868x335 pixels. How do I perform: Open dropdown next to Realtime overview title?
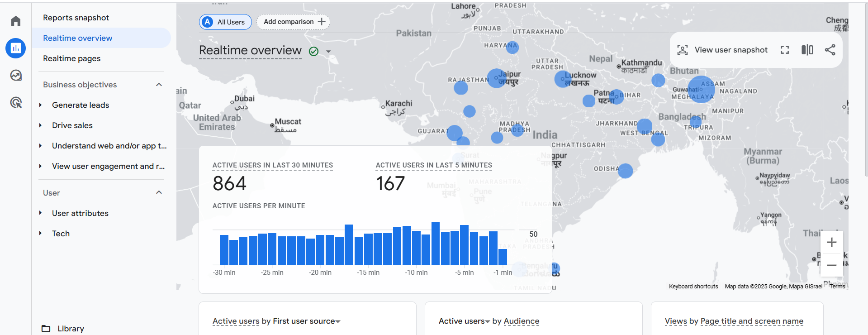[x=329, y=52]
